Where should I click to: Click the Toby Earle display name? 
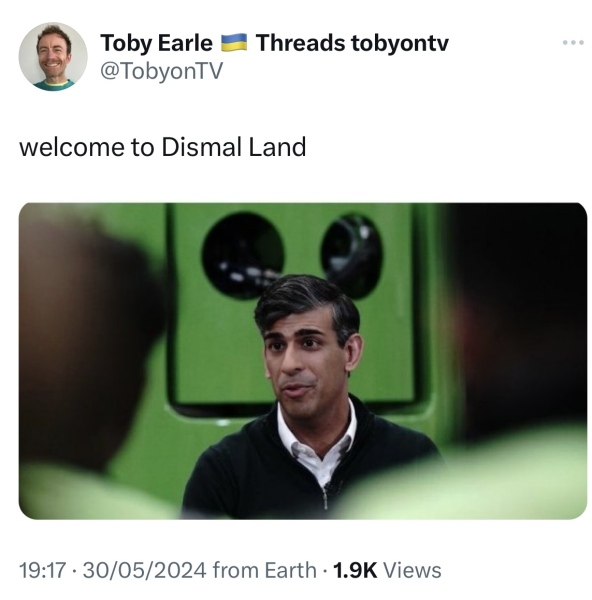(156, 42)
